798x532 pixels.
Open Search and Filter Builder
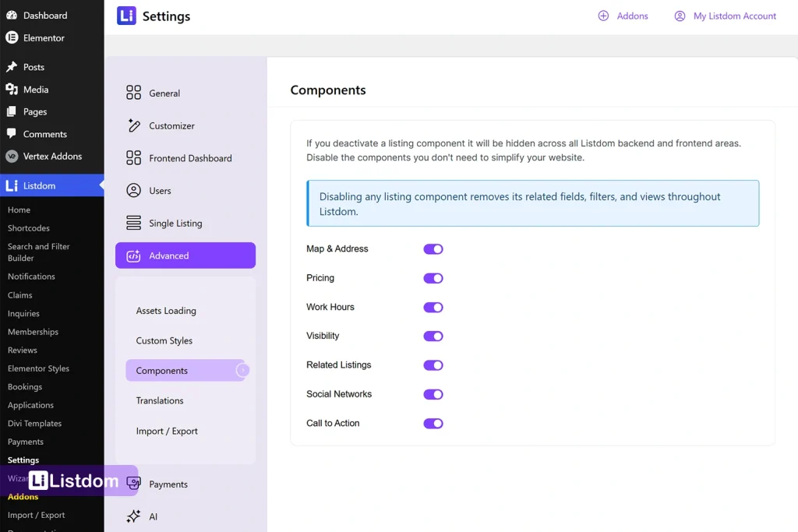pos(39,252)
